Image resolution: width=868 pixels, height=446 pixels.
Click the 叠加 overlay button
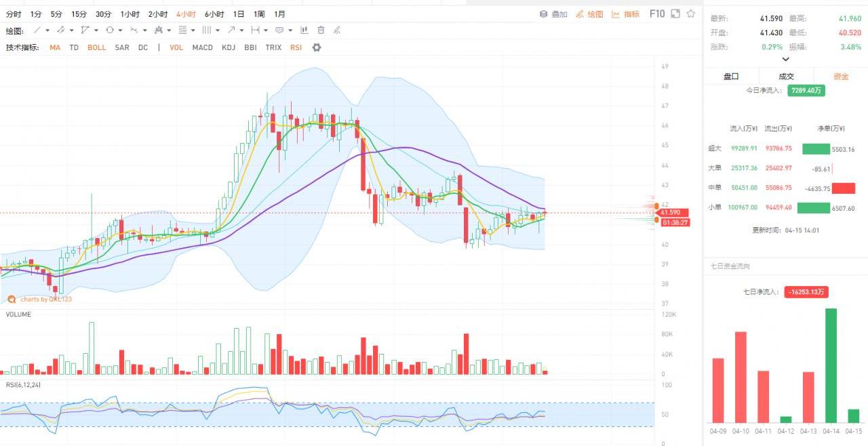click(x=553, y=14)
